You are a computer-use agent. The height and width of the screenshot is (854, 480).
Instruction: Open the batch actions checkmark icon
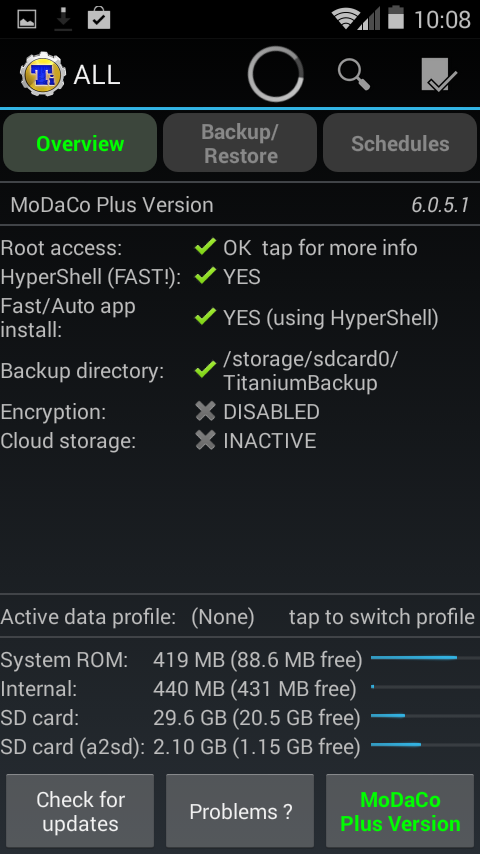(x=439, y=74)
